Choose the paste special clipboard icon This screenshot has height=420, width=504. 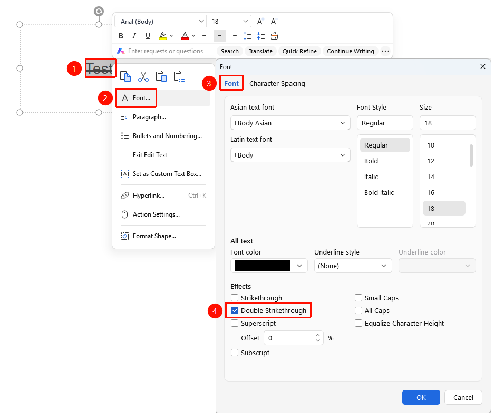179,76
